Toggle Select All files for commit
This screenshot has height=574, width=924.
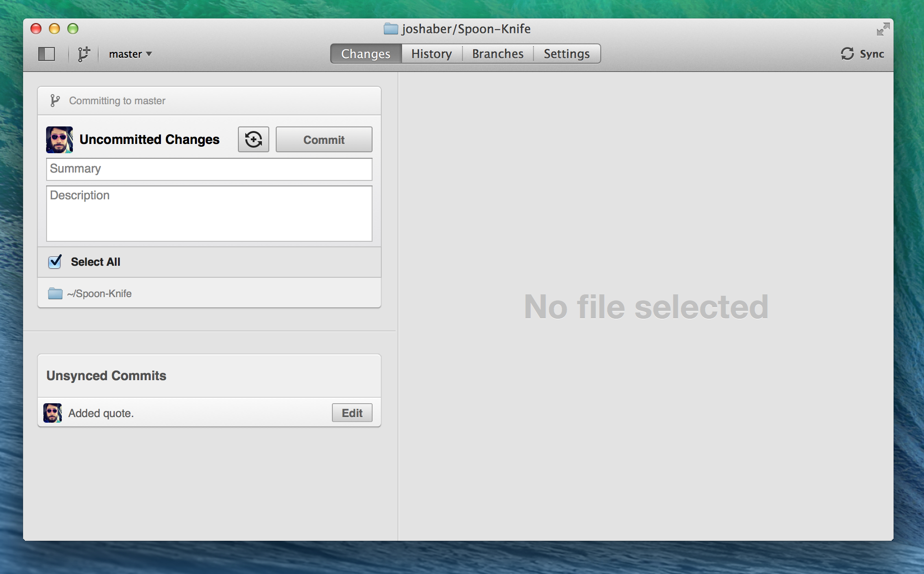[x=55, y=261]
